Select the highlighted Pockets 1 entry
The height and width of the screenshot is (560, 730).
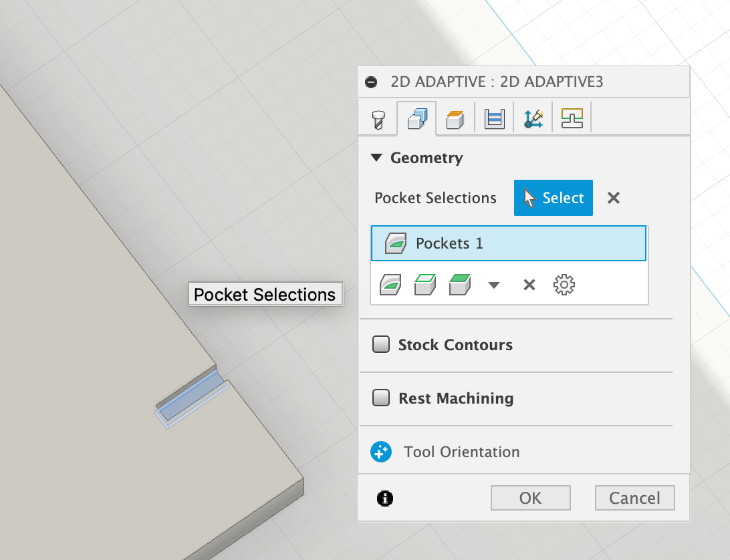[508, 243]
